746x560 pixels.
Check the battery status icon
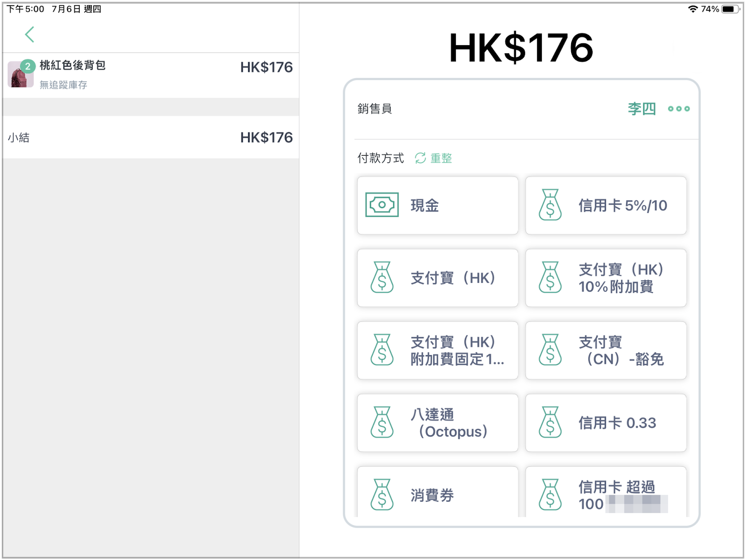coord(730,9)
